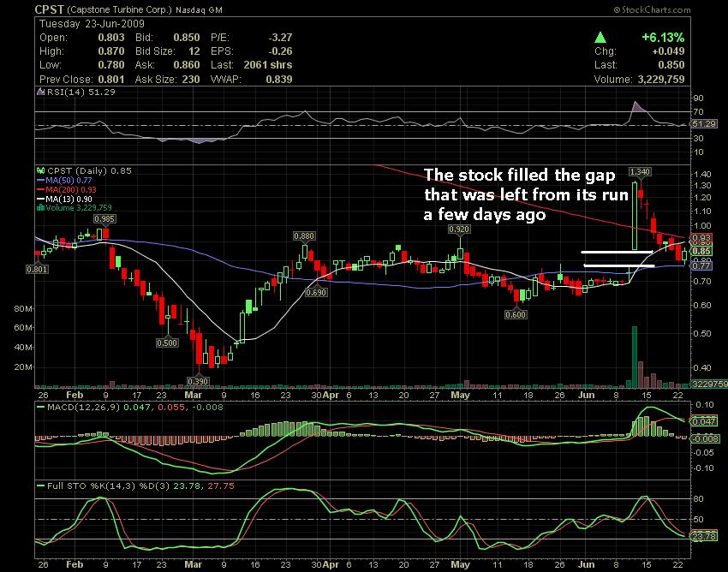Click the Prev Close value in the quote table
The image size is (728, 572).
click(111, 80)
